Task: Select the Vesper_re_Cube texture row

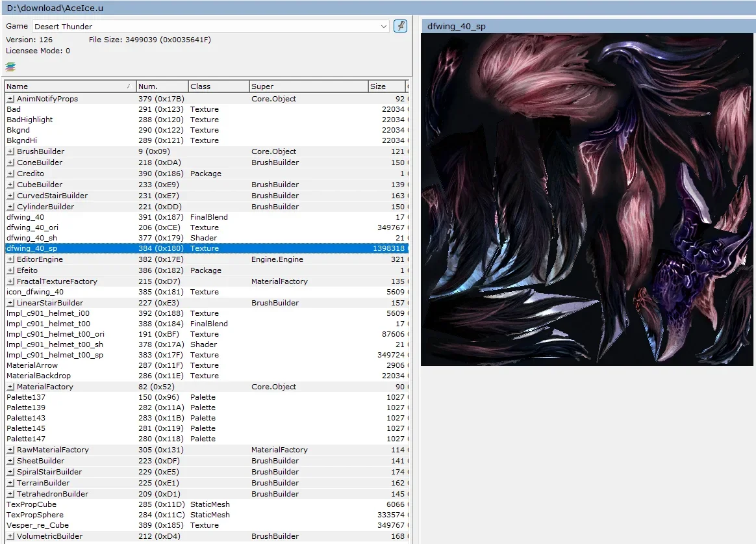Action: pyautogui.click(x=38, y=525)
